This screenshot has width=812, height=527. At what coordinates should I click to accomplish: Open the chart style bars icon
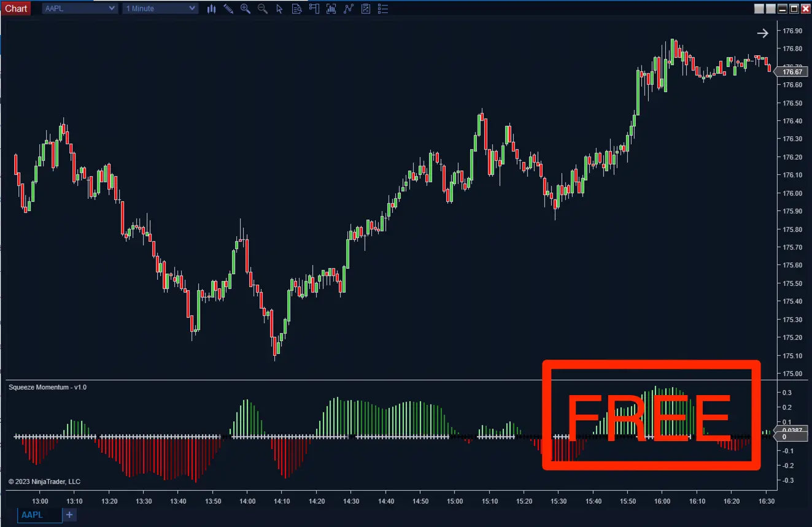211,9
